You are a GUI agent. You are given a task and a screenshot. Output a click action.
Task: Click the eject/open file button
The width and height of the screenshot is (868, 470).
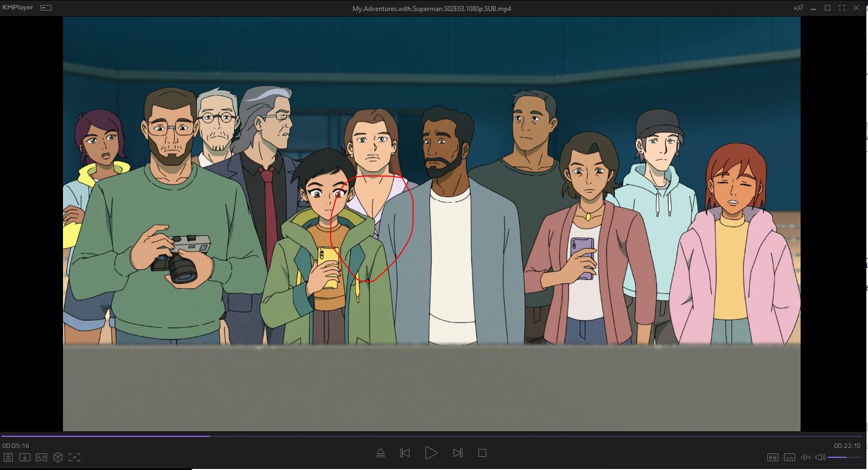[x=380, y=453]
